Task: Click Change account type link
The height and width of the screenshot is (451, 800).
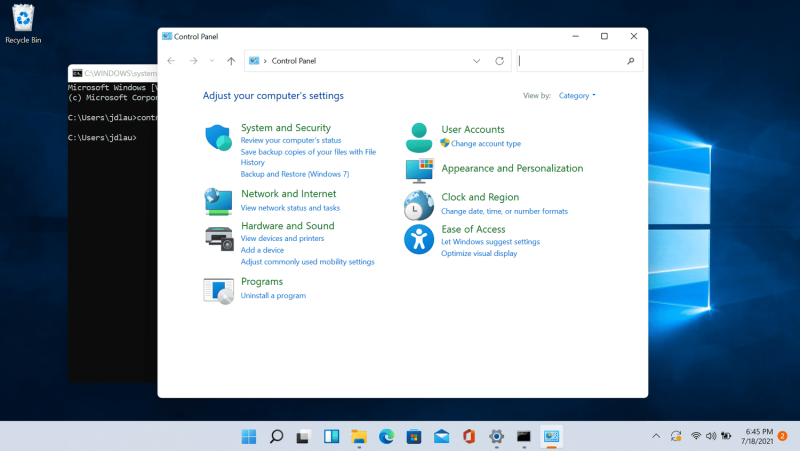Action: pyautogui.click(x=485, y=144)
